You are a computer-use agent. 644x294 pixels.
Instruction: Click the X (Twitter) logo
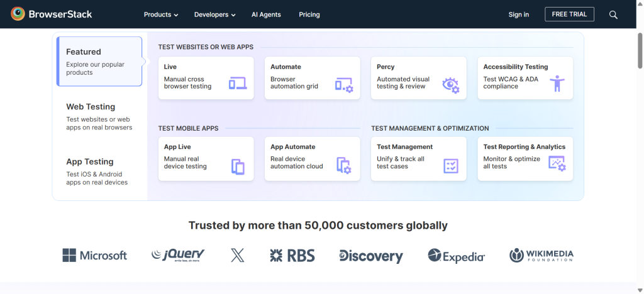coord(237,256)
